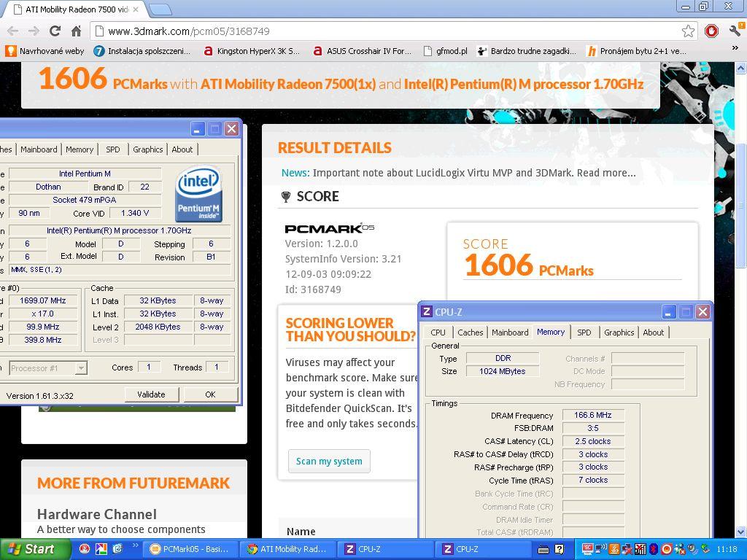Bookmark this page with the star icon
The height and width of the screenshot is (560, 747).
pyautogui.click(x=688, y=31)
